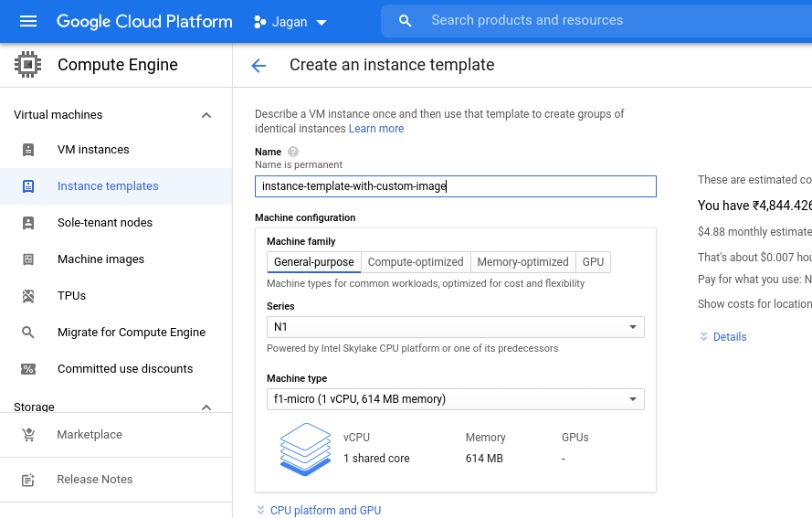The height and width of the screenshot is (518, 812).
Task: Open the Series N1 dropdown
Action: (456, 327)
